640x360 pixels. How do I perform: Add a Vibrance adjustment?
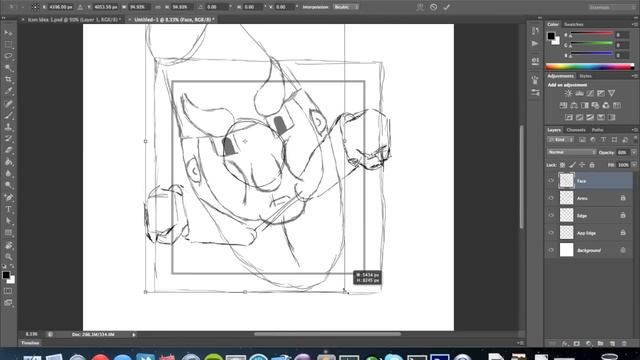click(611, 93)
